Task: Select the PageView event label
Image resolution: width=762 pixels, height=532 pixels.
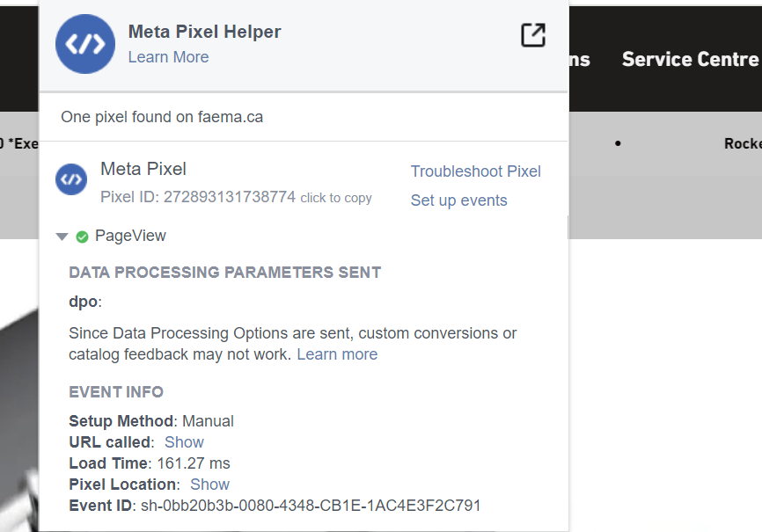Action: click(x=130, y=236)
